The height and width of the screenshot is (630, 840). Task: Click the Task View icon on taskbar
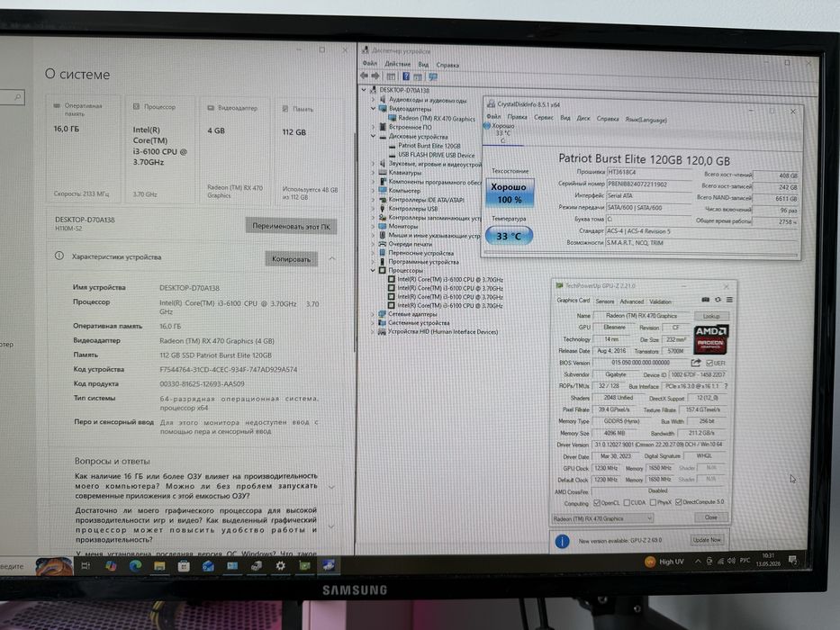click(x=86, y=566)
